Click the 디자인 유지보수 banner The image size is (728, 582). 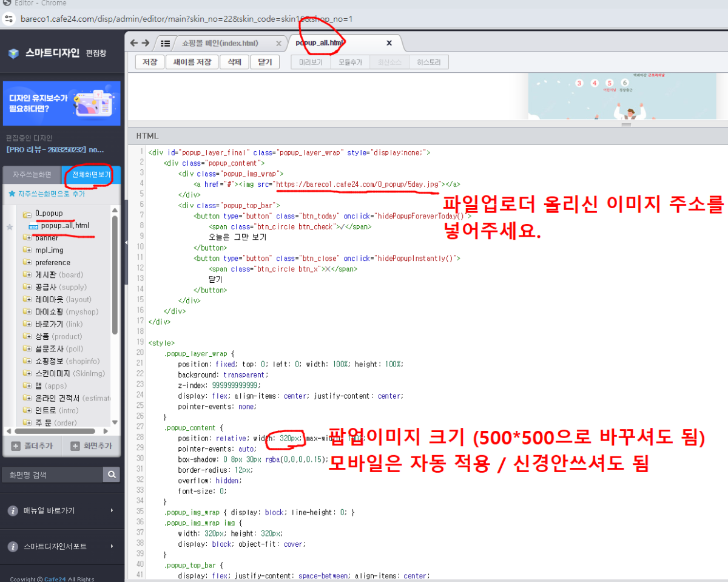coord(61,103)
